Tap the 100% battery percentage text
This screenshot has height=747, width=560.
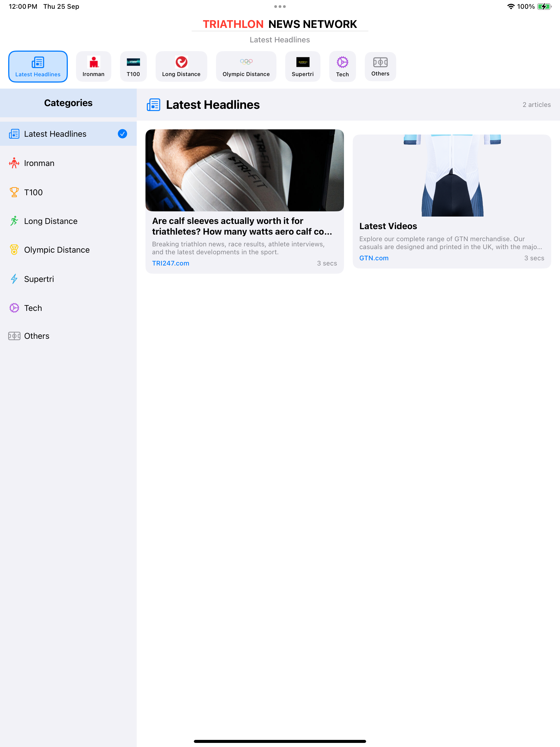click(x=526, y=6)
